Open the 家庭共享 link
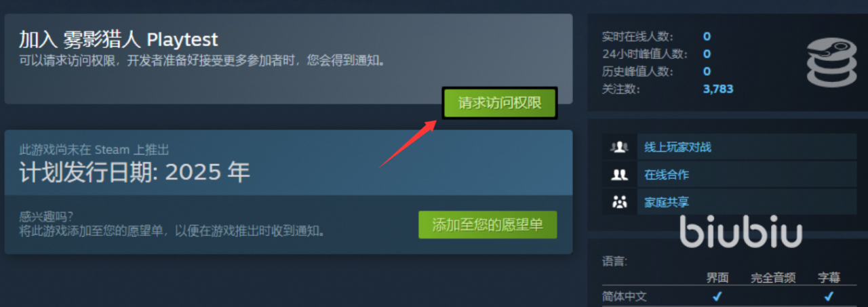The image size is (868, 307). pyautogui.click(x=666, y=201)
